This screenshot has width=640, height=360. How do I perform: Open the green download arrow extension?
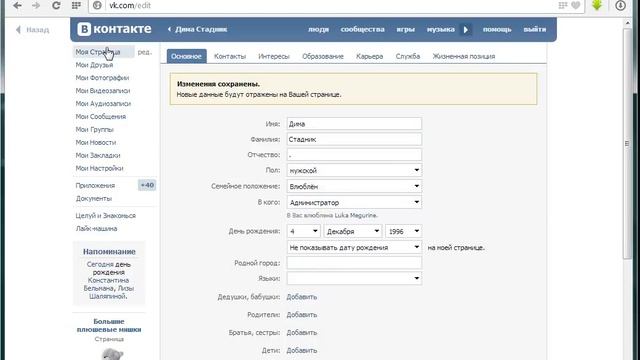coord(597,5)
